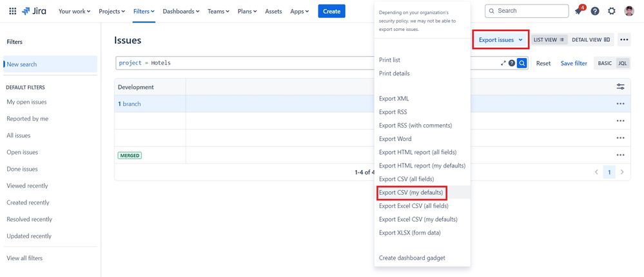This screenshot has width=644, height=277.
Task: Open the app switcher grid icon
Action: [13, 11]
